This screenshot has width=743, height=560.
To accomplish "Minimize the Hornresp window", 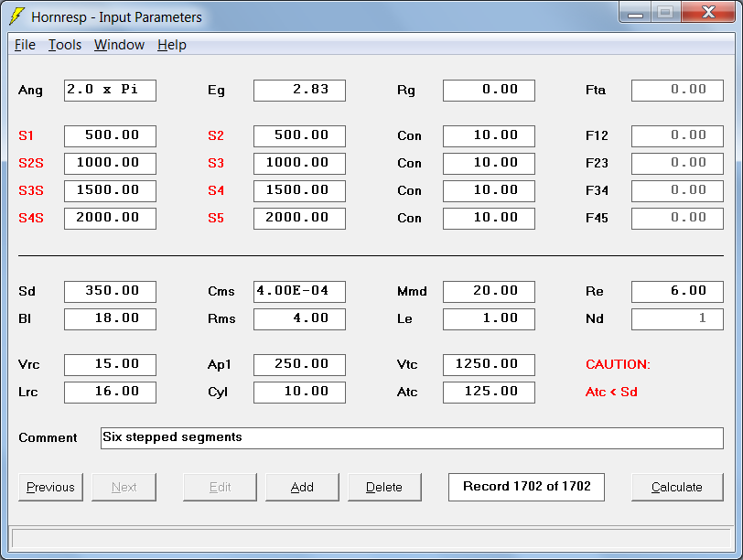I will tap(635, 12).
